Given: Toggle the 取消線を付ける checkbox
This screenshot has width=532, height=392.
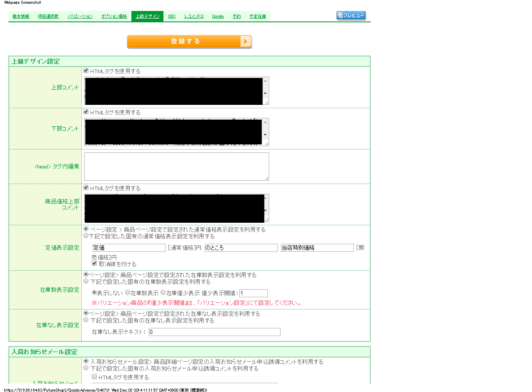Looking at the screenshot, I should (94, 264).
